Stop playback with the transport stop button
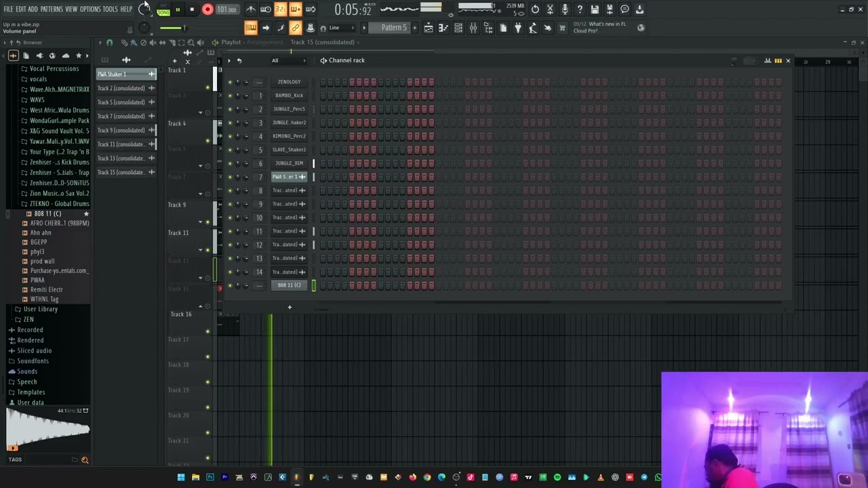 (x=192, y=9)
